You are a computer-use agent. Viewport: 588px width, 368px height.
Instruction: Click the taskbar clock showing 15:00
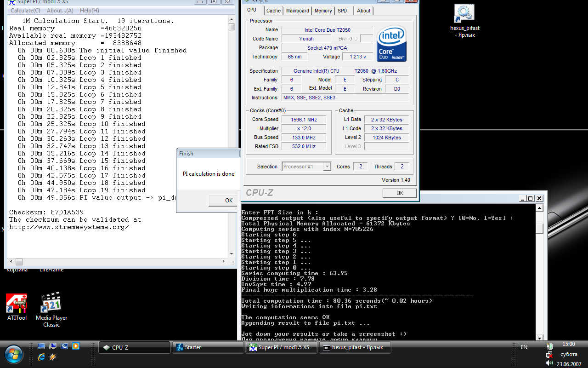568,344
